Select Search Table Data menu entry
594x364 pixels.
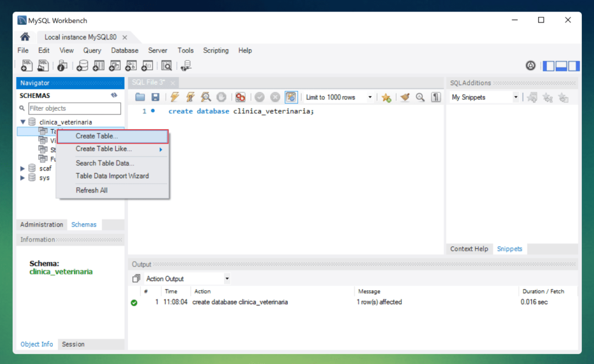(x=113, y=163)
